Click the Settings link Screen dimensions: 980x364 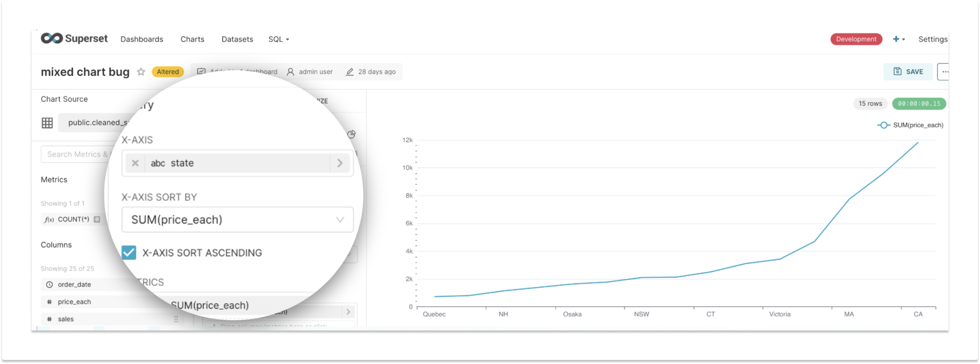[x=932, y=39]
